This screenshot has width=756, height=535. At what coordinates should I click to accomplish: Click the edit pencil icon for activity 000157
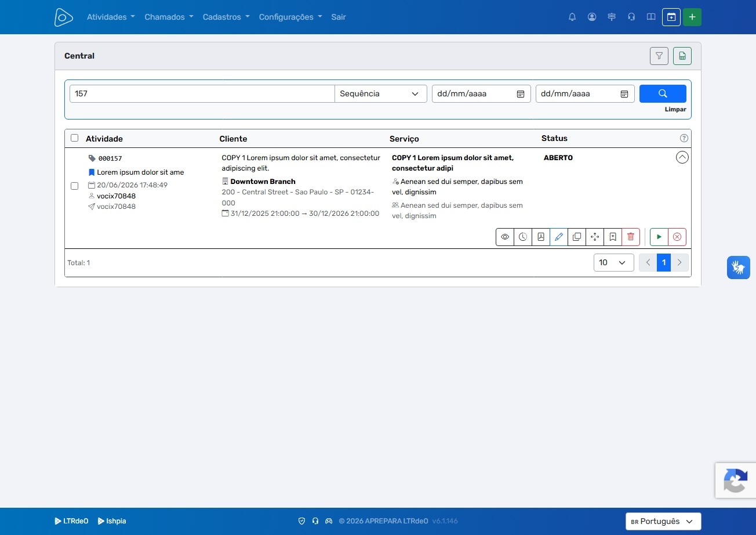pyautogui.click(x=559, y=237)
